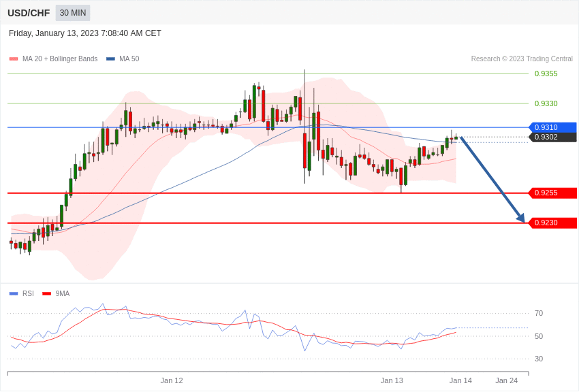Click the black 0.9302 current price tag
579x392 pixels.
coord(552,137)
